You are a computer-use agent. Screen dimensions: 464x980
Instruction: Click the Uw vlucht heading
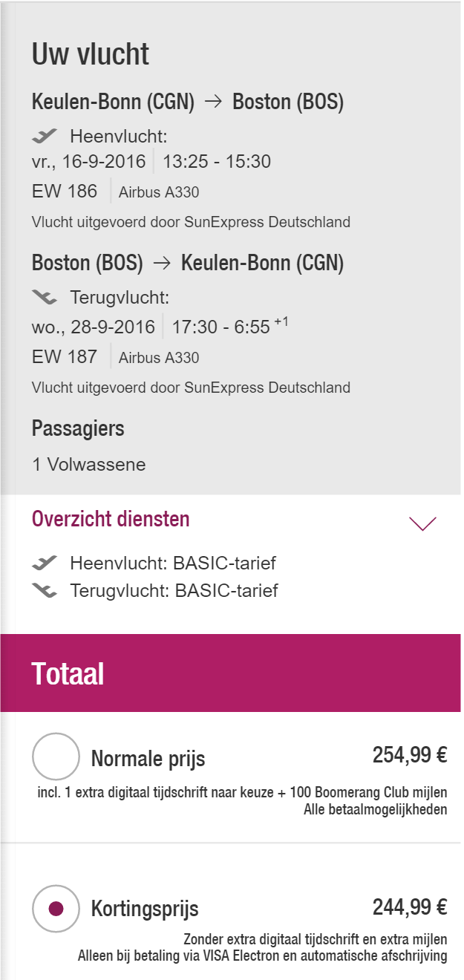(x=91, y=54)
